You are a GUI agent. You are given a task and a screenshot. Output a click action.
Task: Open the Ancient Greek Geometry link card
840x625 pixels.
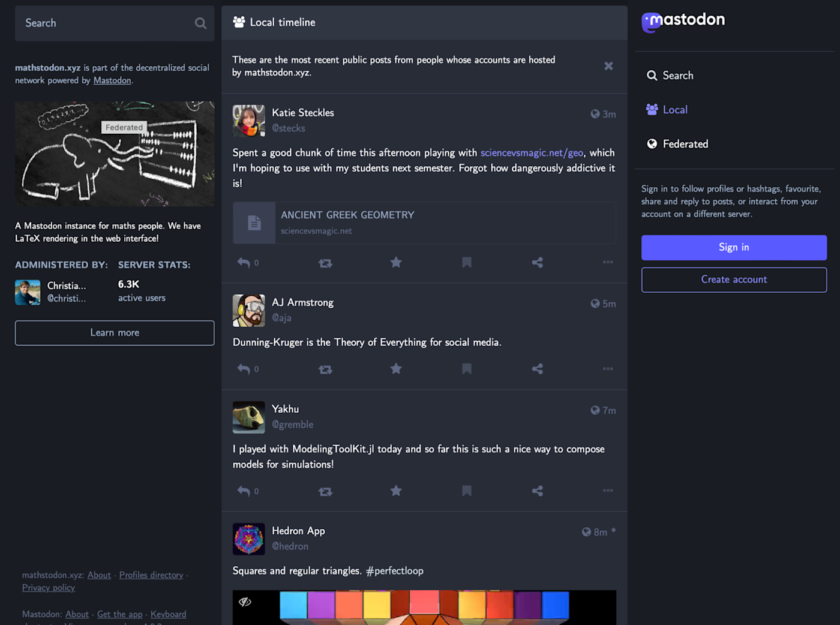424,223
